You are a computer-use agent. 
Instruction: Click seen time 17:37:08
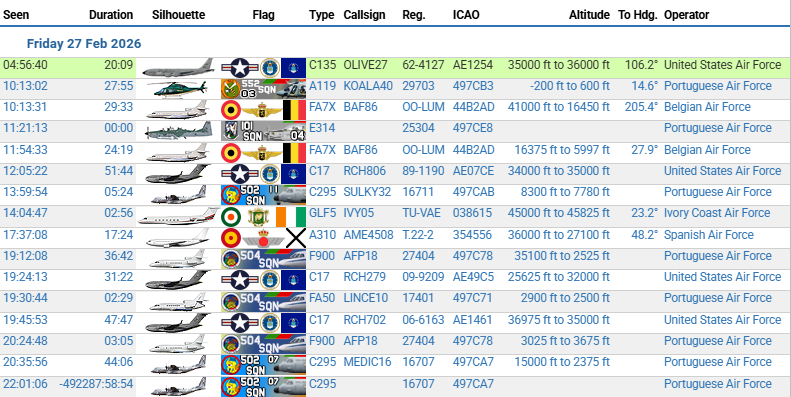coord(25,235)
